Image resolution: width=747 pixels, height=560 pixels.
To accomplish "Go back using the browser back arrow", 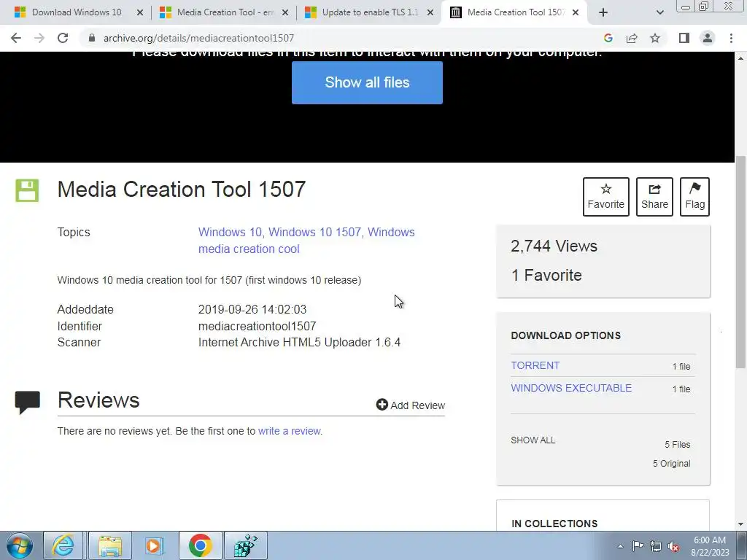I will click(x=16, y=38).
